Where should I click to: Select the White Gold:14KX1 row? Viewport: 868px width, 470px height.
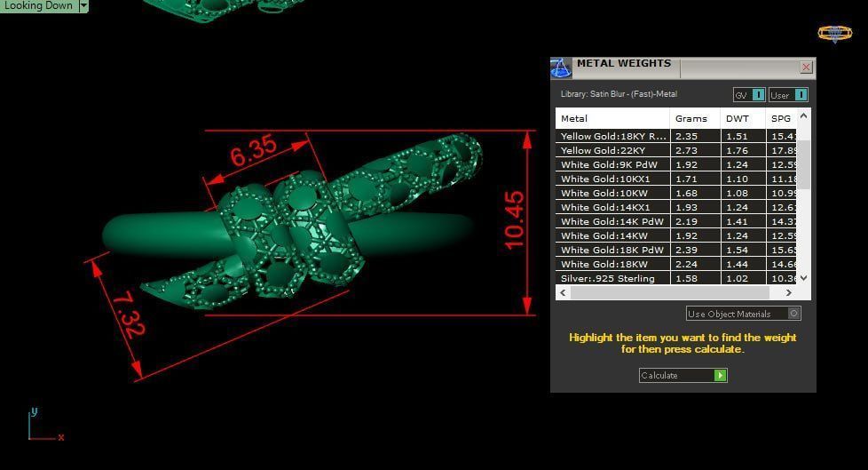[676, 207]
